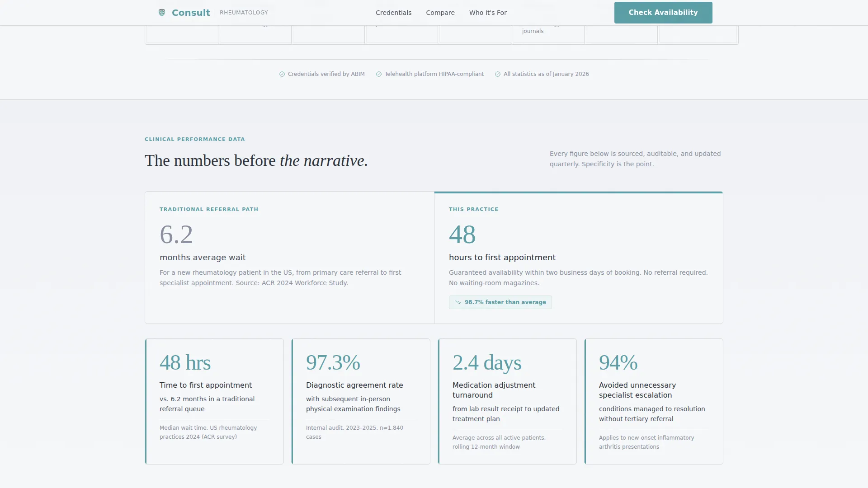Select the '94%' stat value
The image size is (868, 488).
pos(618,362)
